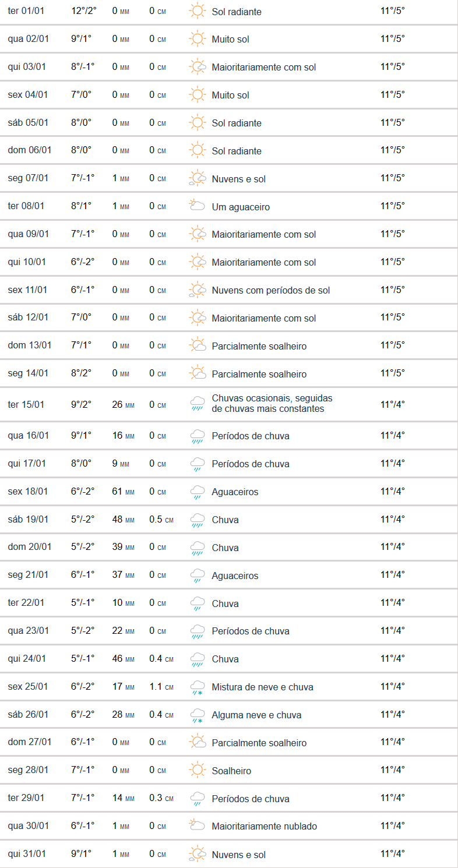Click 'Nuvens com períodos de sol' description
This screenshot has height=868, width=458.
[x=271, y=290]
